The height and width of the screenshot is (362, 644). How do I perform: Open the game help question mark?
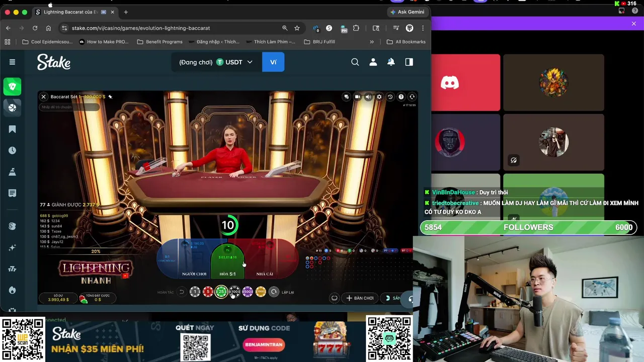click(x=401, y=97)
